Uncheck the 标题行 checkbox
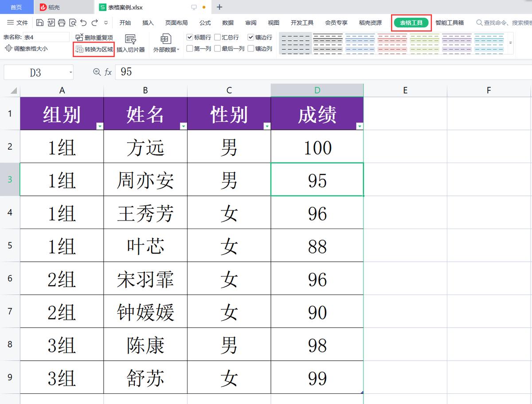 190,37
